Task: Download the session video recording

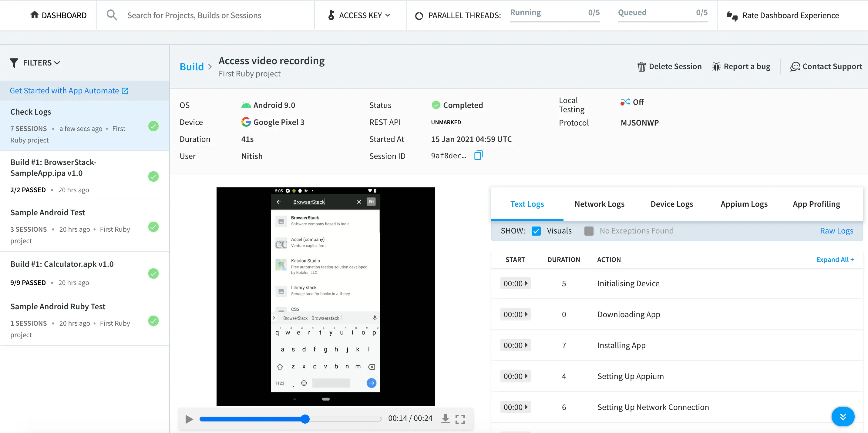Action: 445,418
